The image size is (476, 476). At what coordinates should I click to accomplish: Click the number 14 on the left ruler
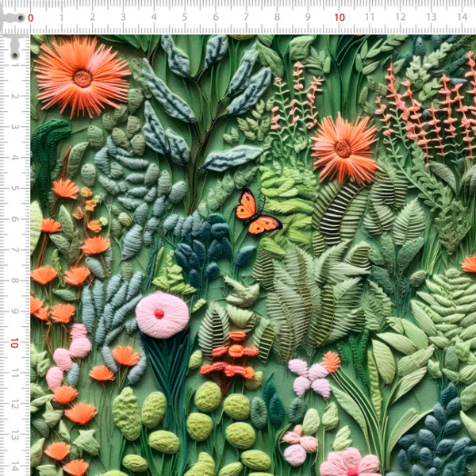pyautogui.click(x=15, y=466)
